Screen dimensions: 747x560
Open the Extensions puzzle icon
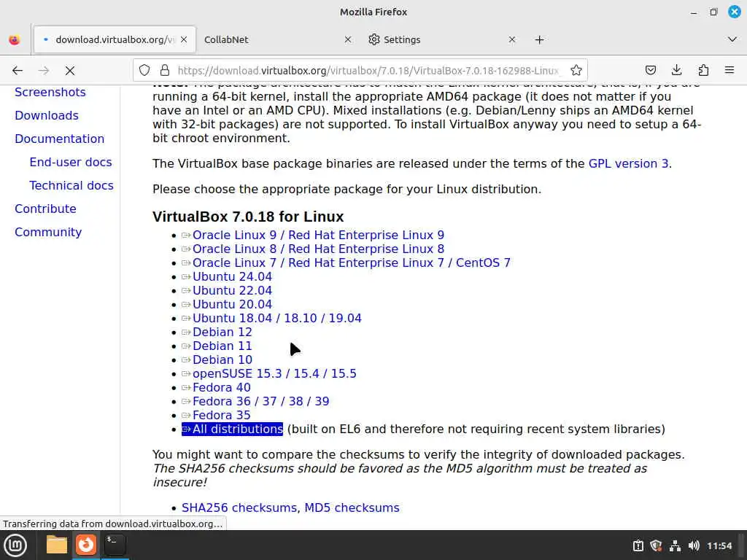point(703,71)
